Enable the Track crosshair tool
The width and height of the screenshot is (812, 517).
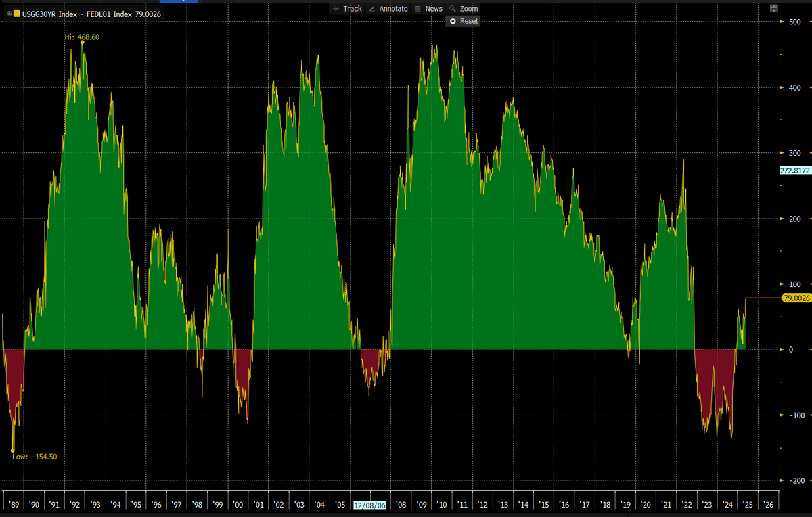pos(347,9)
